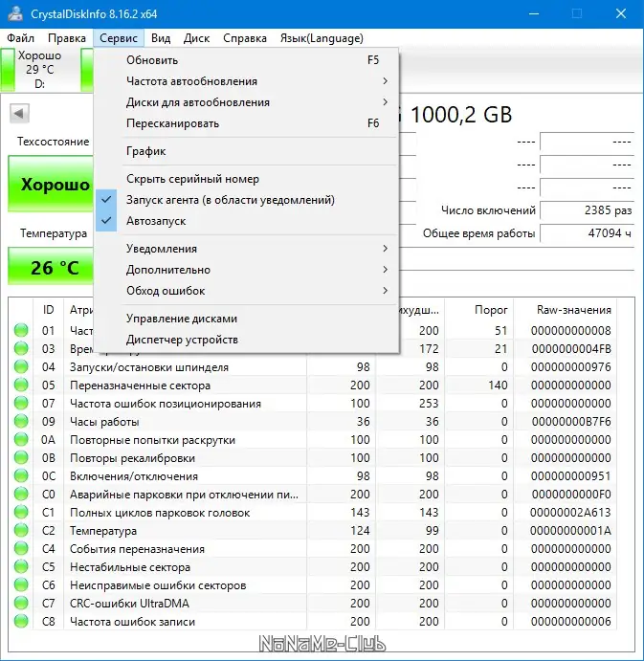The width and height of the screenshot is (644, 661).
Task: Open the Диск menu
Action: [x=196, y=38]
